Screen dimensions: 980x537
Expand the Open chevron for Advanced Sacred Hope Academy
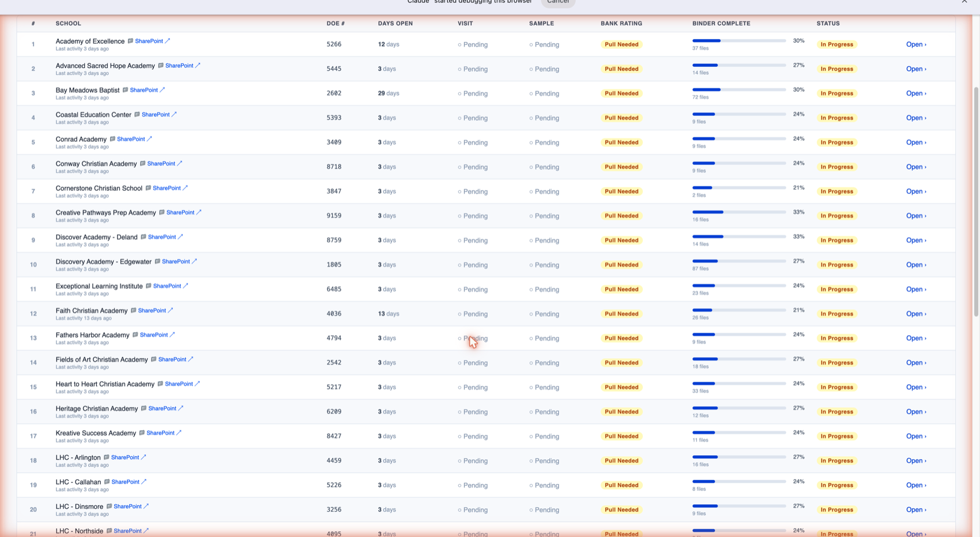pos(916,69)
